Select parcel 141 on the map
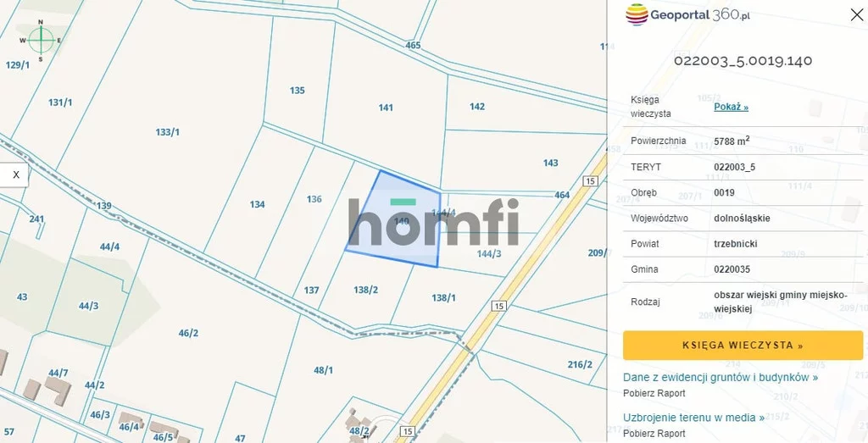868x443 pixels. (x=386, y=108)
